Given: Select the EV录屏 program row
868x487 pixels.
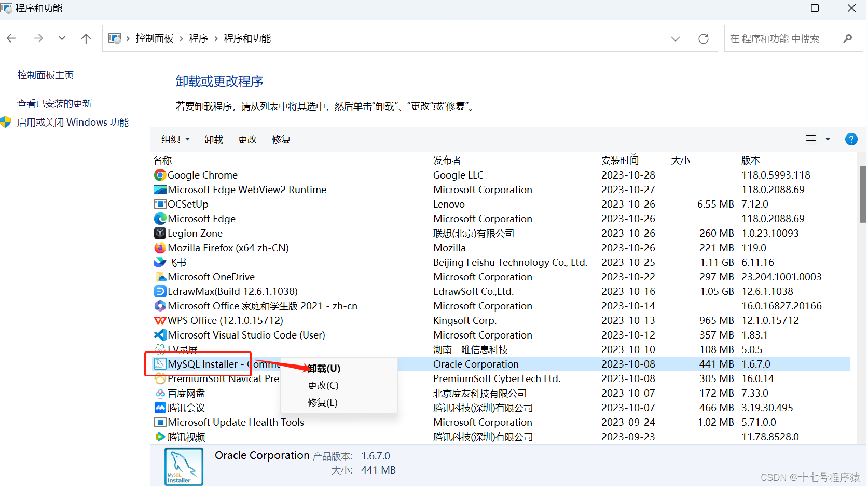Looking at the screenshot, I should 500,349.
